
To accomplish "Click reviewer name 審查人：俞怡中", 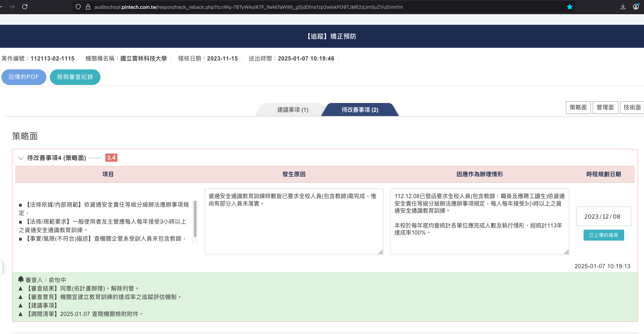I will tap(46, 280).
